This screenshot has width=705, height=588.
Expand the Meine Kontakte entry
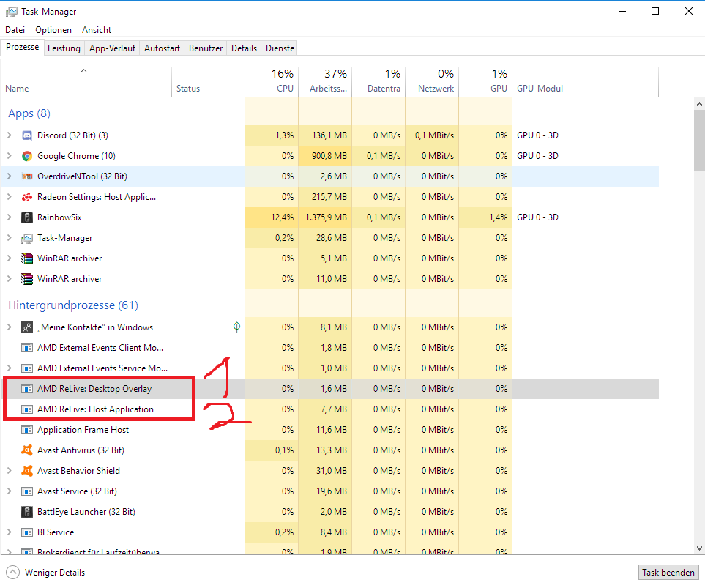10,327
